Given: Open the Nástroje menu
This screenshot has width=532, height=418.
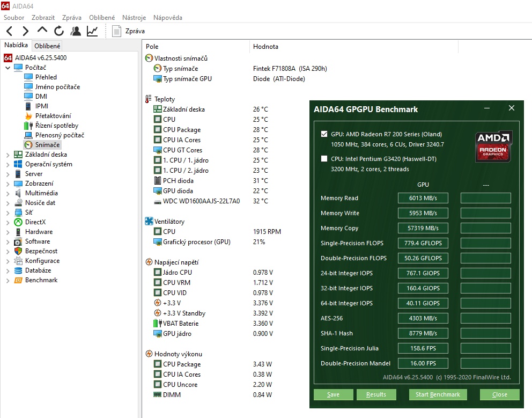Looking at the screenshot, I should (x=134, y=17).
